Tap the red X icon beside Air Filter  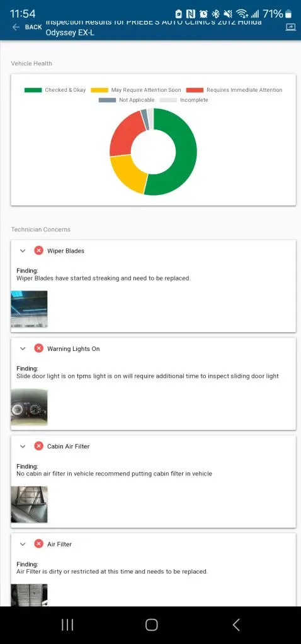[38, 544]
